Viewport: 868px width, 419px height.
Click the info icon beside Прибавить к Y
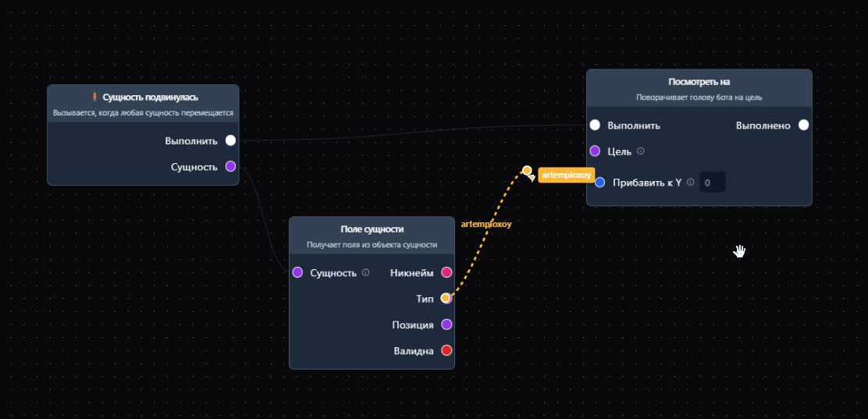click(x=690, y=183)
